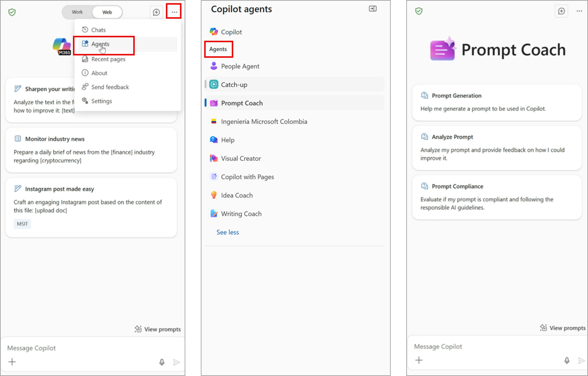
Task: Start new chat in Prompt Coach panel
Action: click(x=562, y=11)
